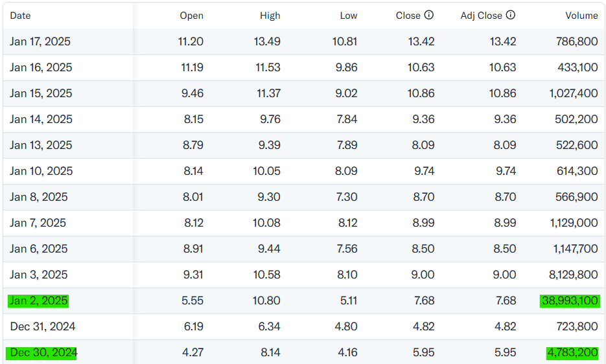
Task: Select the 1,147,700 volume on Jan 6
Action: pos(573,249)
